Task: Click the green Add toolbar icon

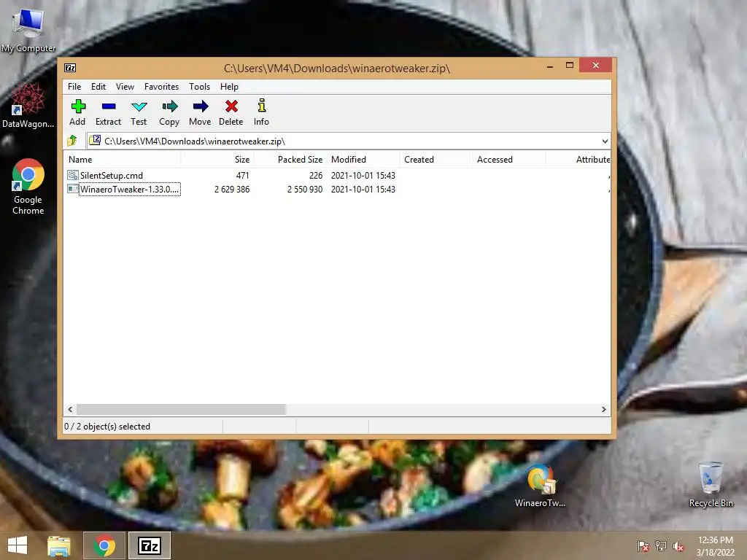Action: pyautogui.click(x=77, y=106)
